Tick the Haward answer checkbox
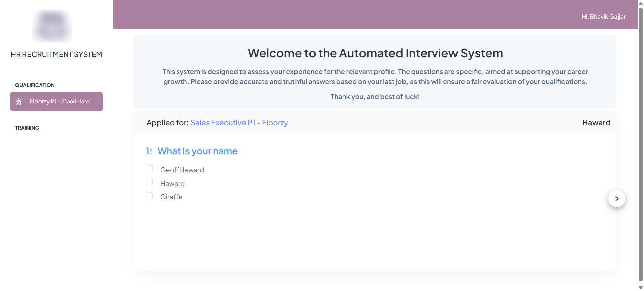The width and height of the screenshot is (644, 291). pyautogui.click(x=149, y=183)
